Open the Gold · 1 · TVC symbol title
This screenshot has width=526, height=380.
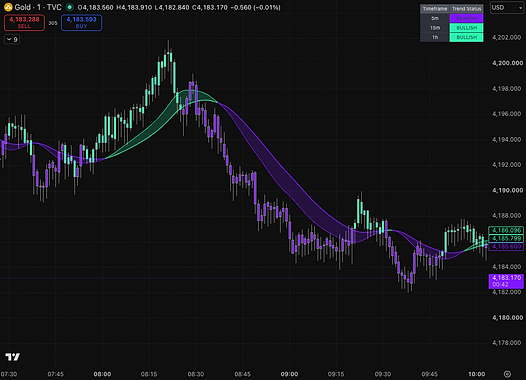(x=38, y=7)
